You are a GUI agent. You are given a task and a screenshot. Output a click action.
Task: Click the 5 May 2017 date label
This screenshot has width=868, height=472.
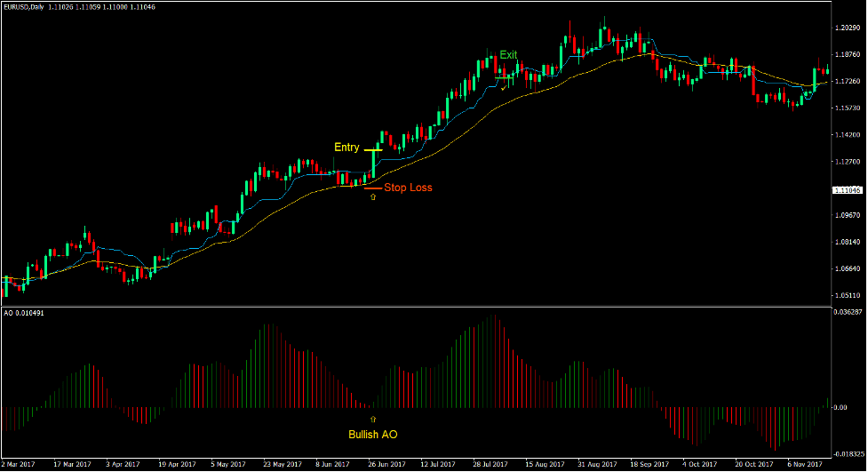pyautogui.click(x=228, y=464)
